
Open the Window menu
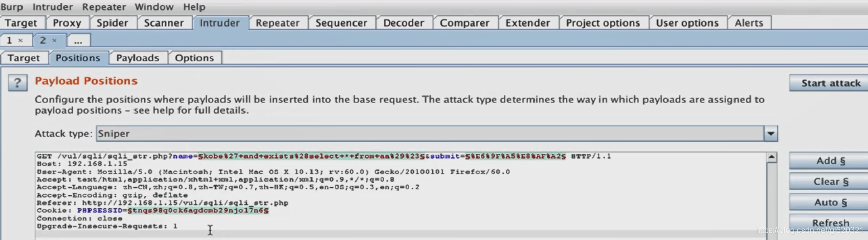[154, 7]
